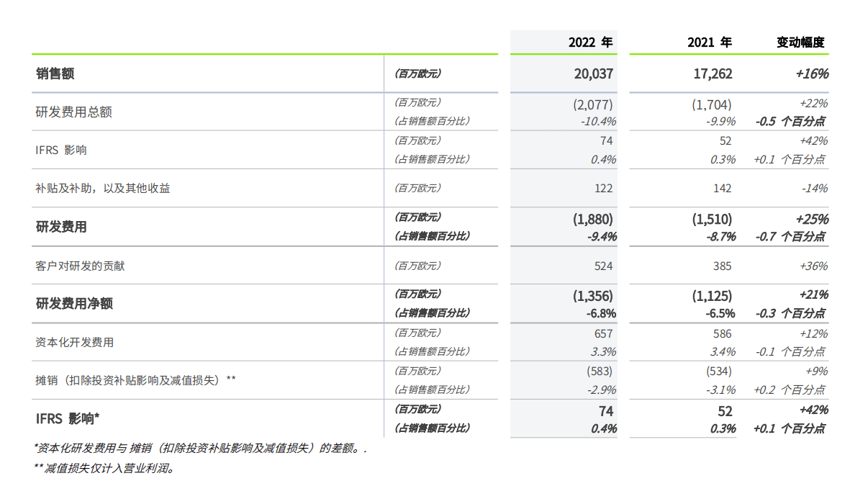The height and width of the screenshot is (504, 868).
Task: Select bold '74' in the 'IFRS 影响*' row
Action: 606,411
